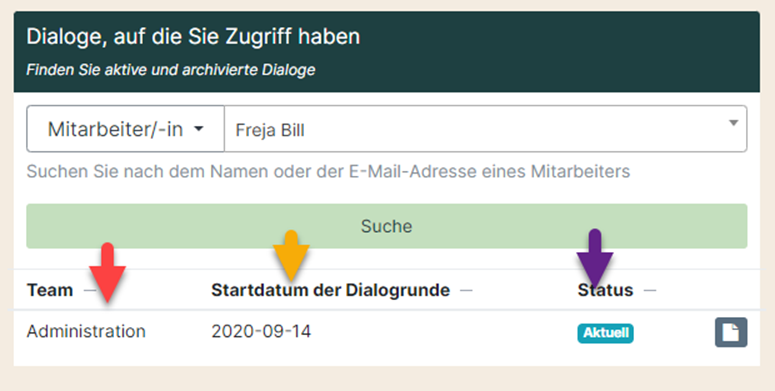Screen dimensions: 775x391
Task: Click the heading Dialoge, auf die Sie Zugriff haben
Action: click(193, 37)
